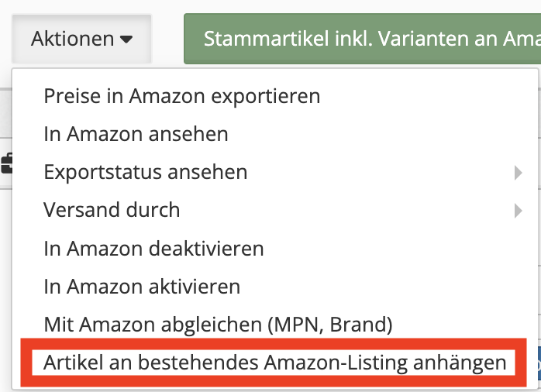Image resolution: width=541 pixels, height=392 pixels.
Task: Expand arrow next to Versand durch
Action: tap(518, 211)
